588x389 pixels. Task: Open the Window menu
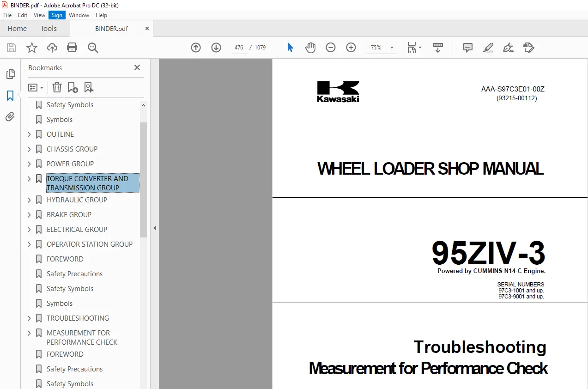[79, 15]
